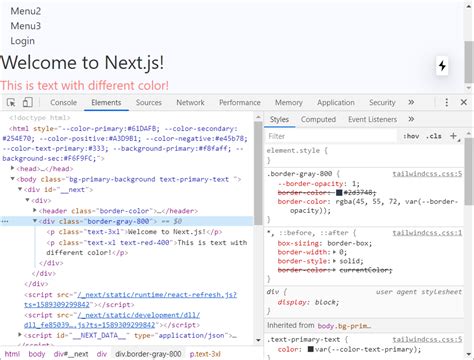
Task: Open the Console tab
Action: point(63,102)
